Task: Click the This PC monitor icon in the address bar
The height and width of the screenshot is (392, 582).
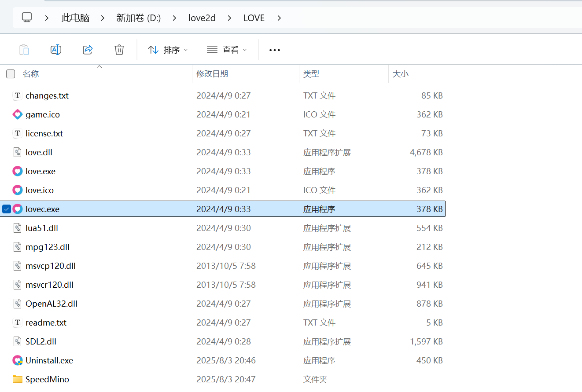Action: click(x=27, y=18)
